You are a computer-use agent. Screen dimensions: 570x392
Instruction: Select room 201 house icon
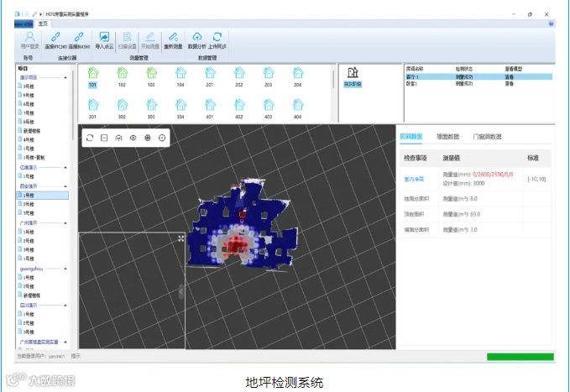coord(210,73)
